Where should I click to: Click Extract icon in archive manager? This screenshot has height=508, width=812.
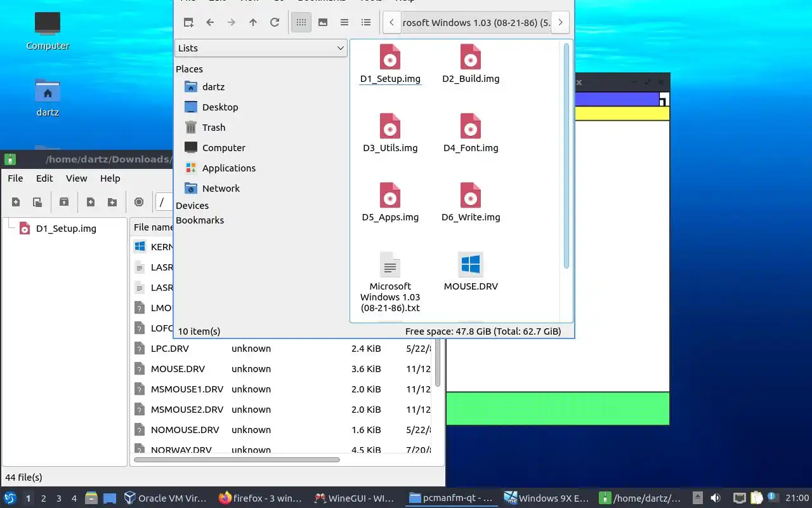click(x=64, y=202)
